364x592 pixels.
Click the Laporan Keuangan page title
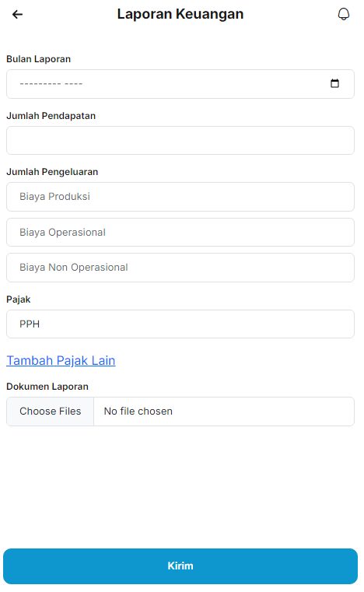coord(180,14)
